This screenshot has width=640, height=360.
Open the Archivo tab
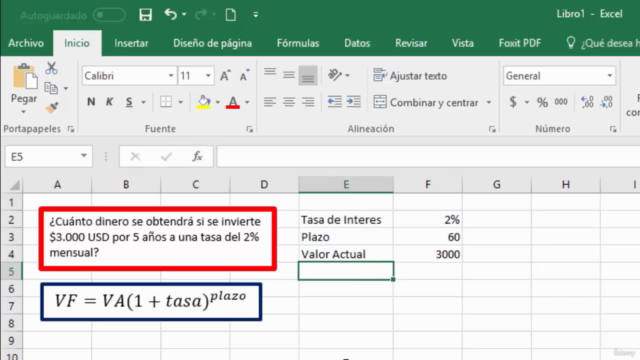(x=26, y=43)
